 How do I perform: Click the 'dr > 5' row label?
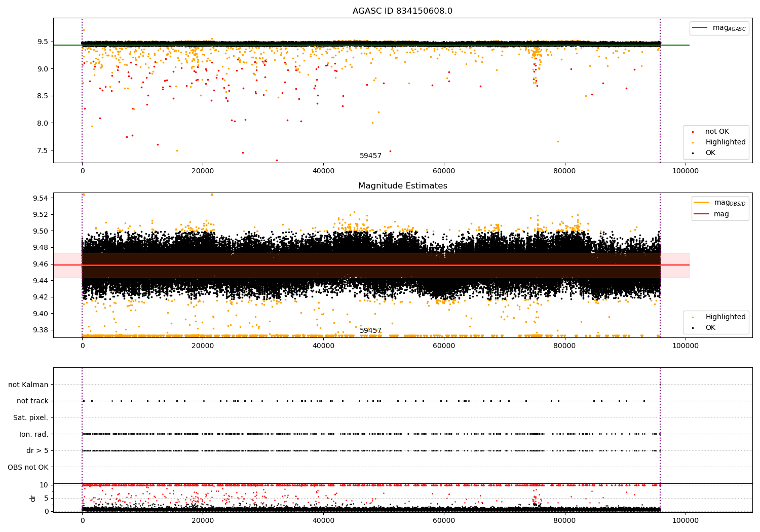pos(37,451)
